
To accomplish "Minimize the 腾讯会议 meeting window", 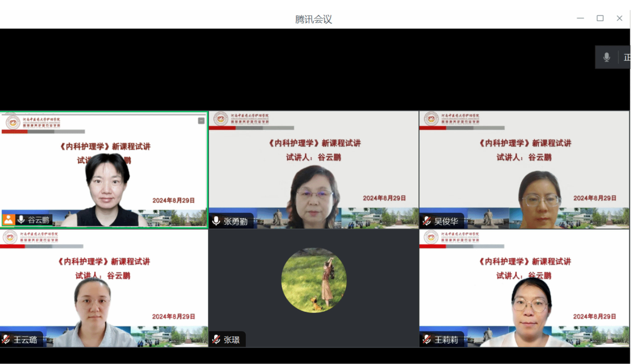I will point(580,18).
